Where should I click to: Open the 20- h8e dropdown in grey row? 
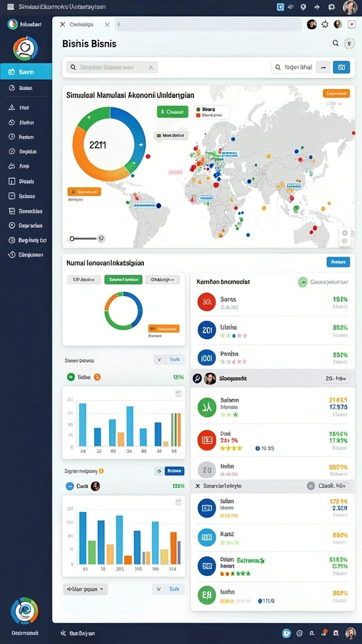336,379
